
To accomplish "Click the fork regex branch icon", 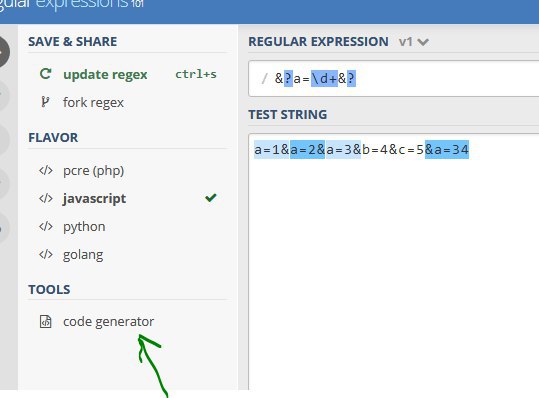I will (45, 102).
